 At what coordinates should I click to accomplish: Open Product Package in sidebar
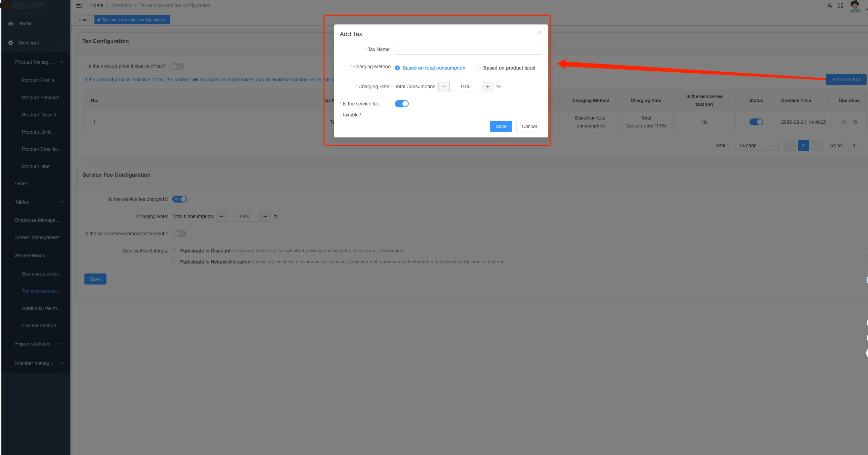(40, 97)
